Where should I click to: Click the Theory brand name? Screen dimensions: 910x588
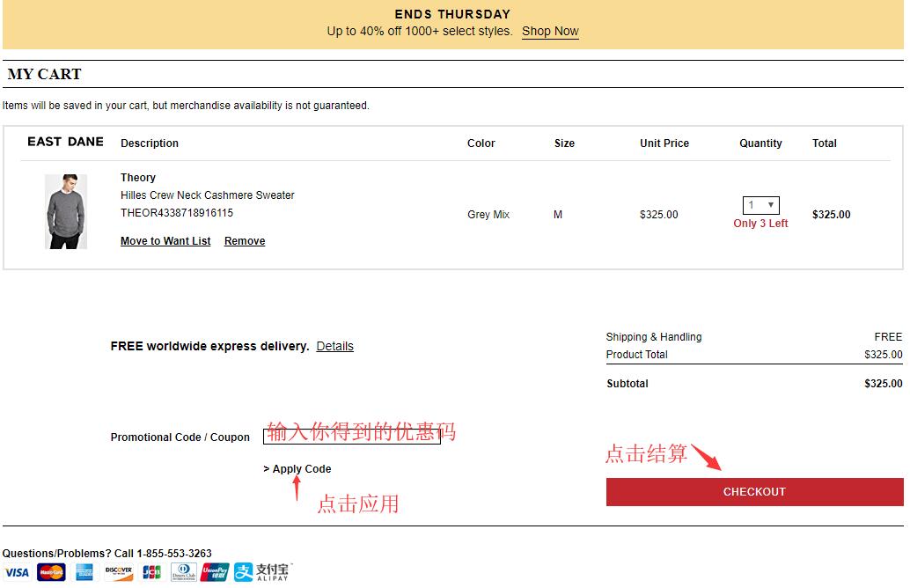(138, 178)
